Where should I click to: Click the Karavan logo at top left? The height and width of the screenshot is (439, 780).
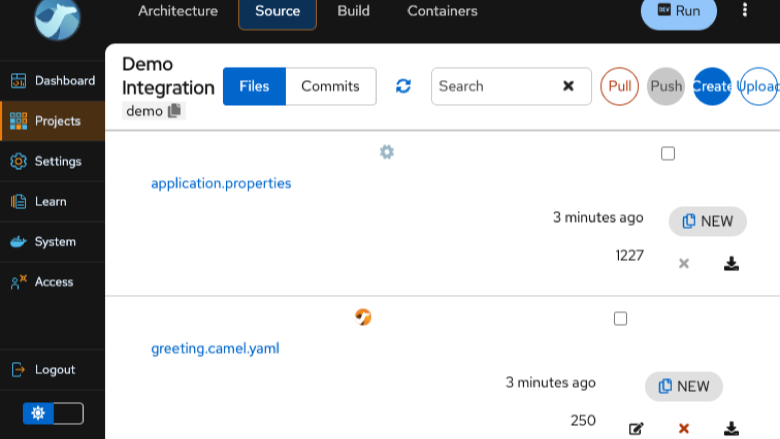click(x=57, y=19)
